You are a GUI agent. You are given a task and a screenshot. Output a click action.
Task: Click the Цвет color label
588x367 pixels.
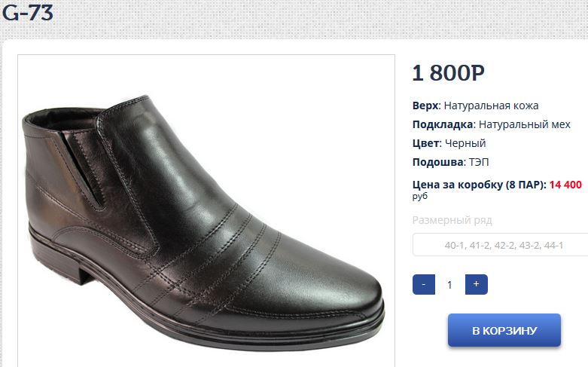pos(425,143)
